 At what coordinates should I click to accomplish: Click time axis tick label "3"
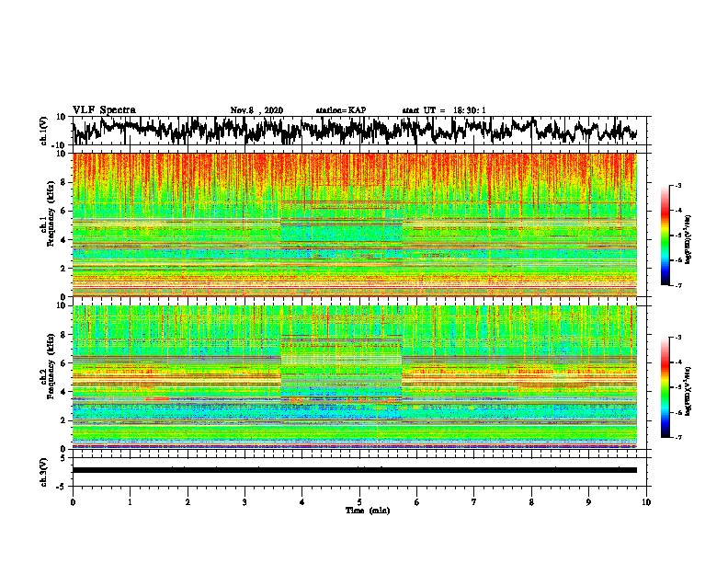point(245,502)
